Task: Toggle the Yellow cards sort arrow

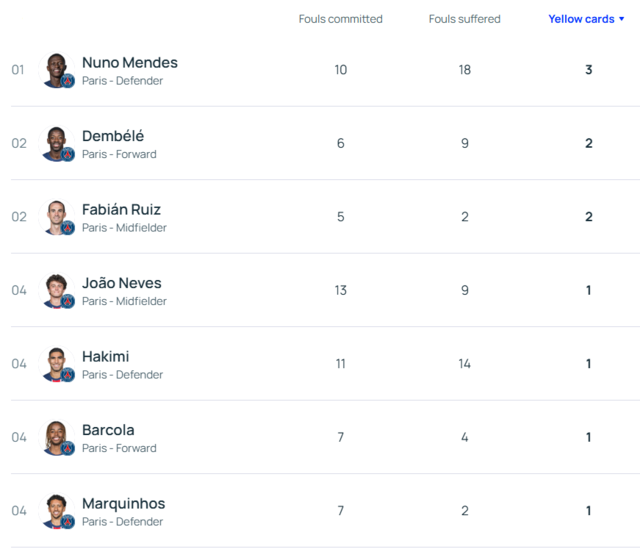Action: point(622,19)
